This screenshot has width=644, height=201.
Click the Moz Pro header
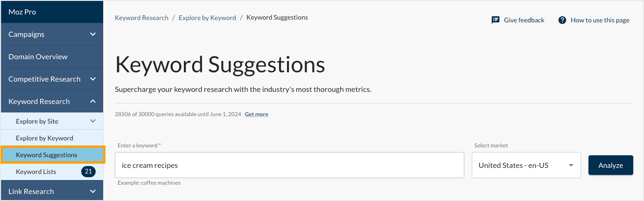pyautogui.click(x=22, y=12)
